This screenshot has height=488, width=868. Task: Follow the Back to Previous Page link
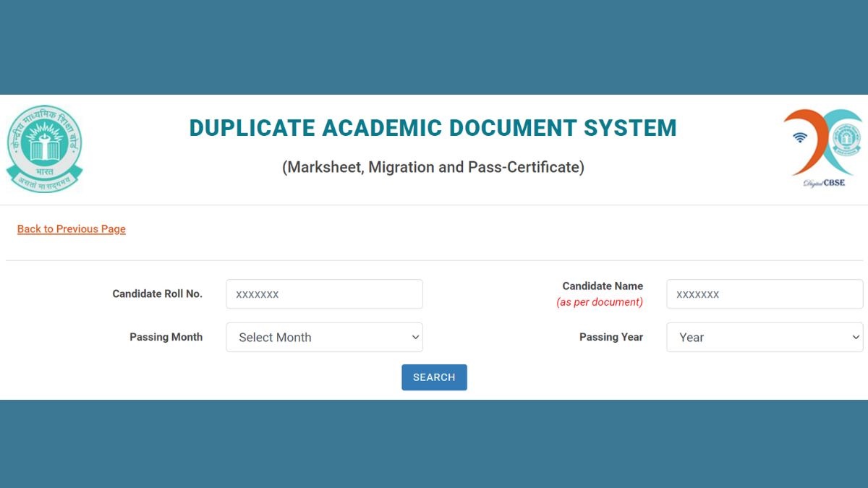pyautogui.click(x=71, y=228)
